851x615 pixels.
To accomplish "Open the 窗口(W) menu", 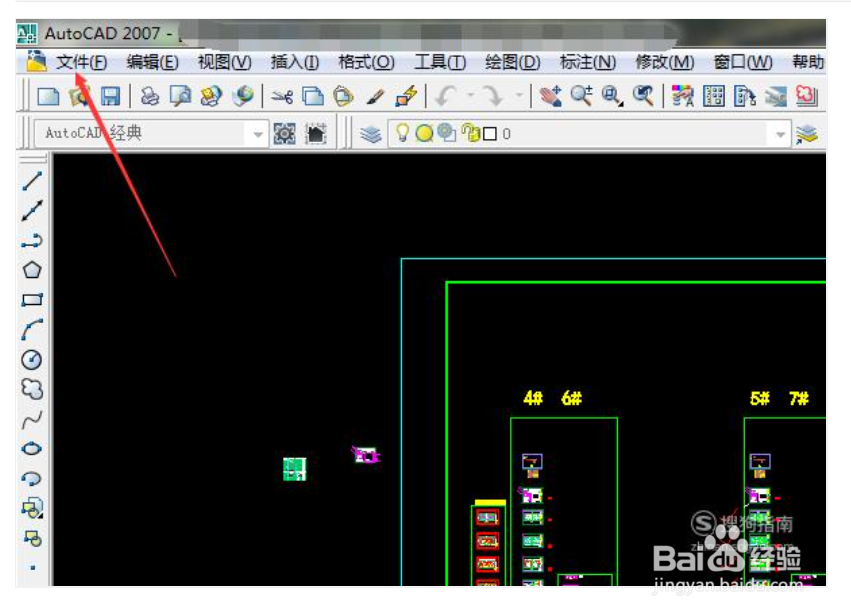I will [x=743, y=62].
